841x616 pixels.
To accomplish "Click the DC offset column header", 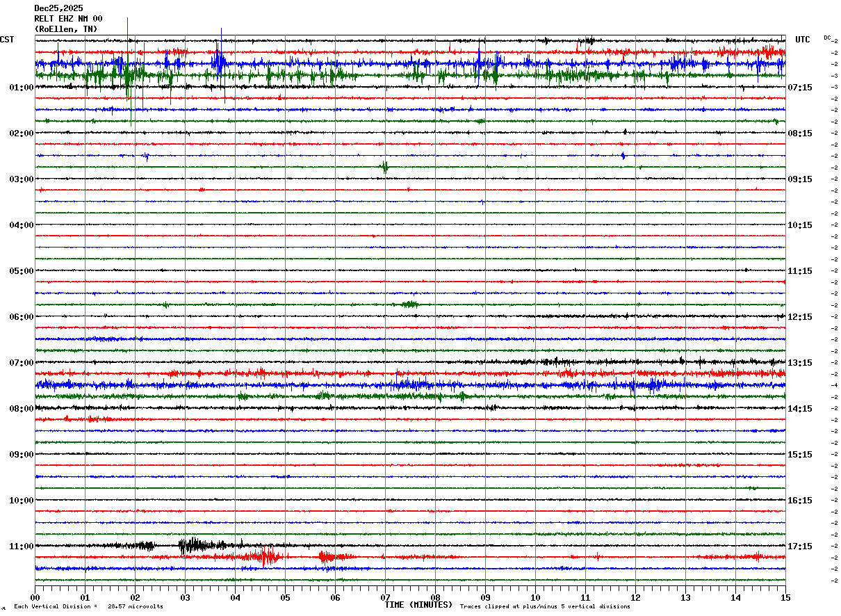I will tap(827, 38).
